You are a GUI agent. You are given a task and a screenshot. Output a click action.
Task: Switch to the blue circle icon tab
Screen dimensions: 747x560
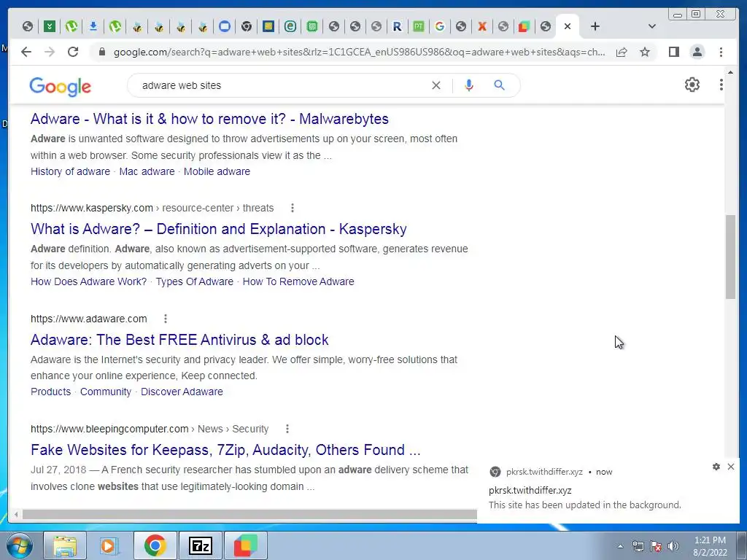tap(225, 26)
